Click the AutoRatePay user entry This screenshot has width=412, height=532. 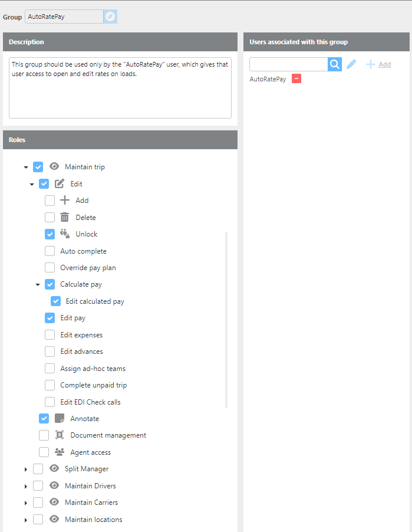click(268, 79)
